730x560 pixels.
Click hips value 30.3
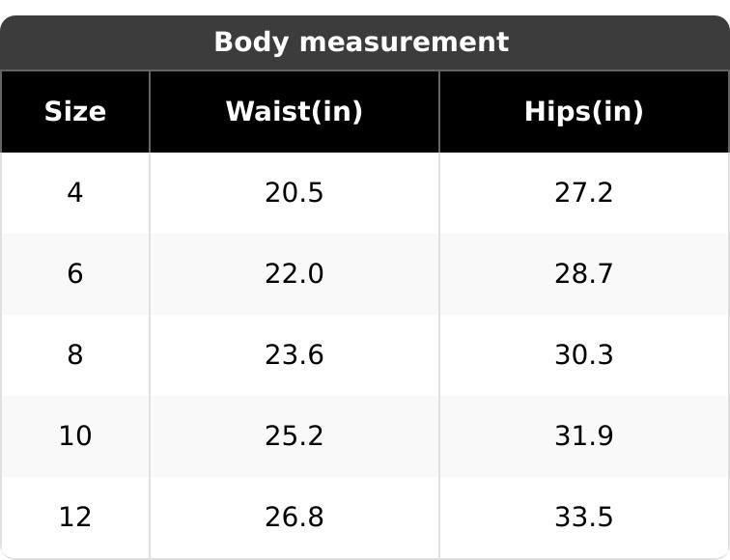[583, 355]
